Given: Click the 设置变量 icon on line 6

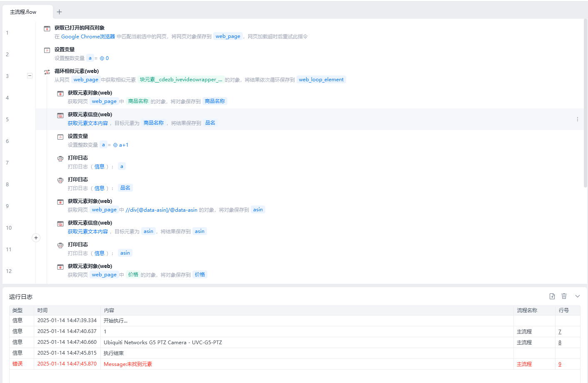Looking at the screenshot, I should point(60,137).
